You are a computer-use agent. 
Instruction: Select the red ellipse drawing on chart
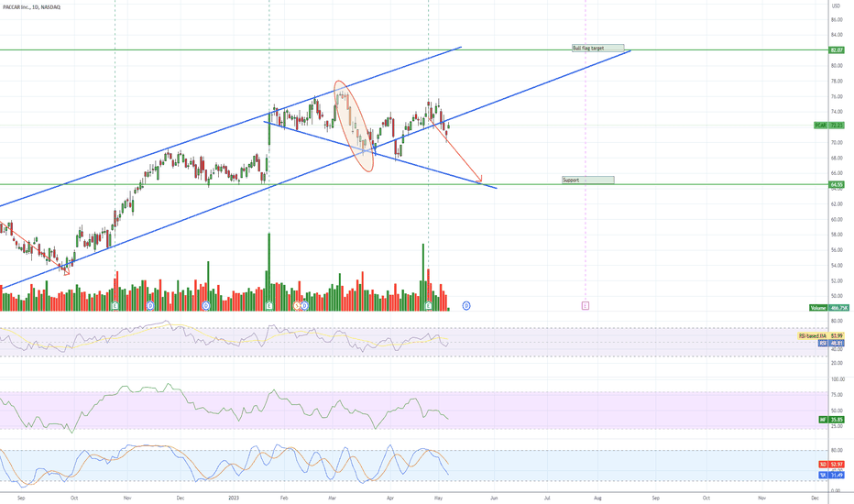coord(354,126)
